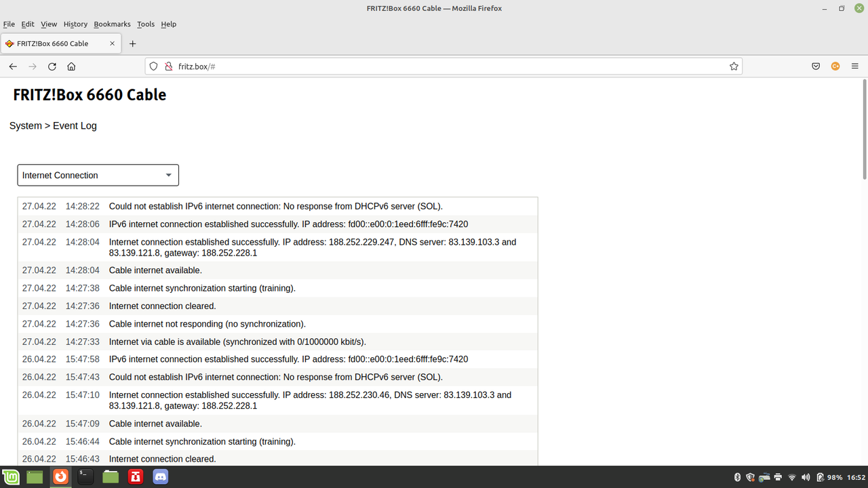Viewport: 868px width, 488px height.
Task: Open the green Files folder in panel
Action: (111, 477)
